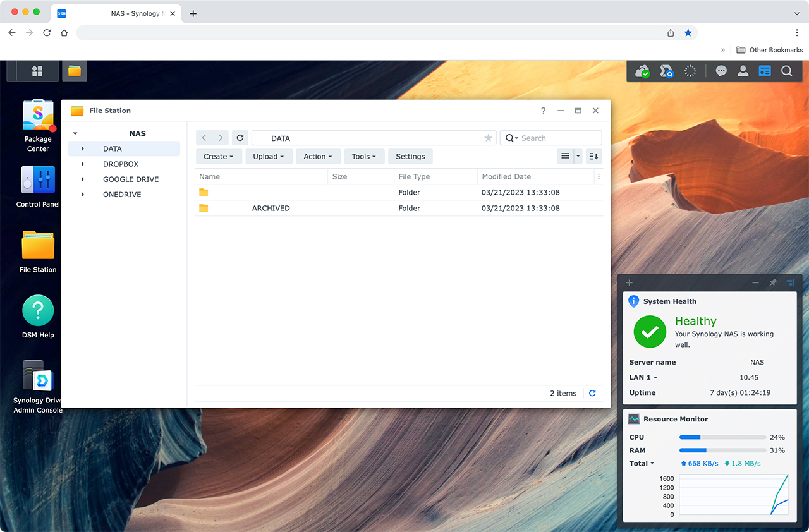Open the Action dropdown menu

(319, 156)
